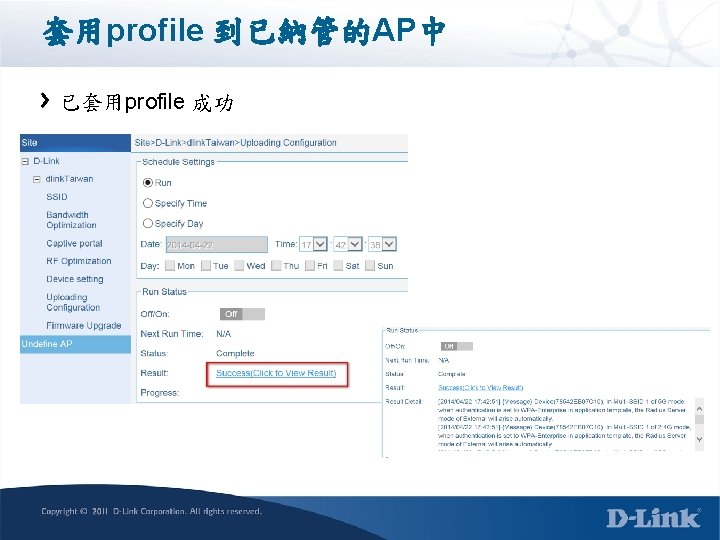Open Firmware Upgrade page

[x=84, y=326]
